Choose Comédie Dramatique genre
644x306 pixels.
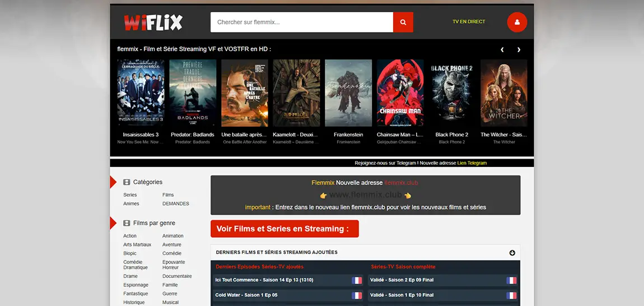click(x=135, y=265)
